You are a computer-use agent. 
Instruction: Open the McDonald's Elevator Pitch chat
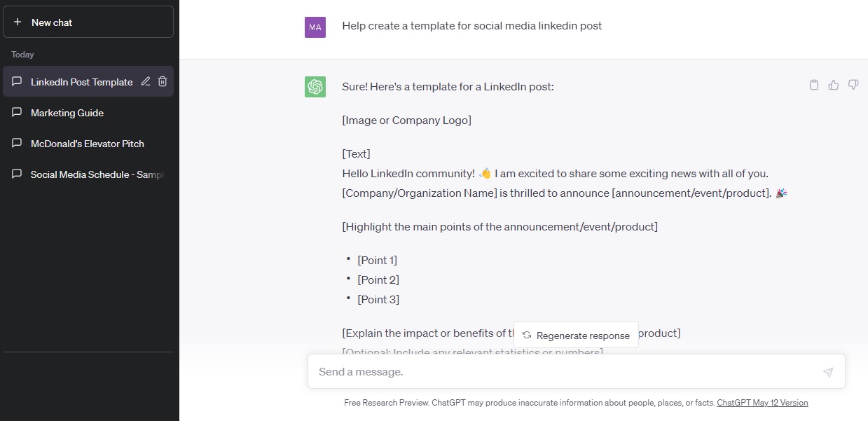click(x=88, y=144)
